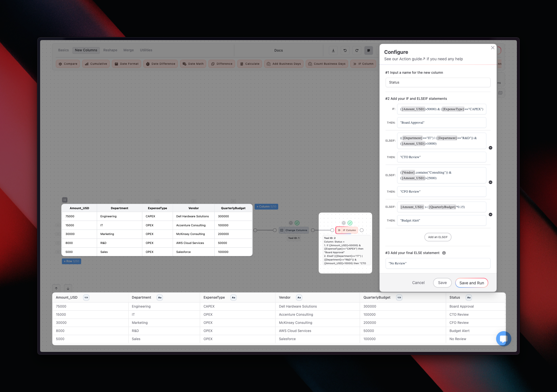Click the download icon in top toolbar
The image size is (557, 392).
[x=333, y=50]
